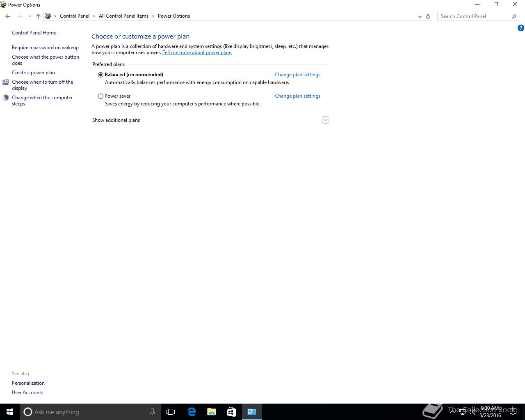
Task: Go to Control Panel Home
Action: (34, 33)
